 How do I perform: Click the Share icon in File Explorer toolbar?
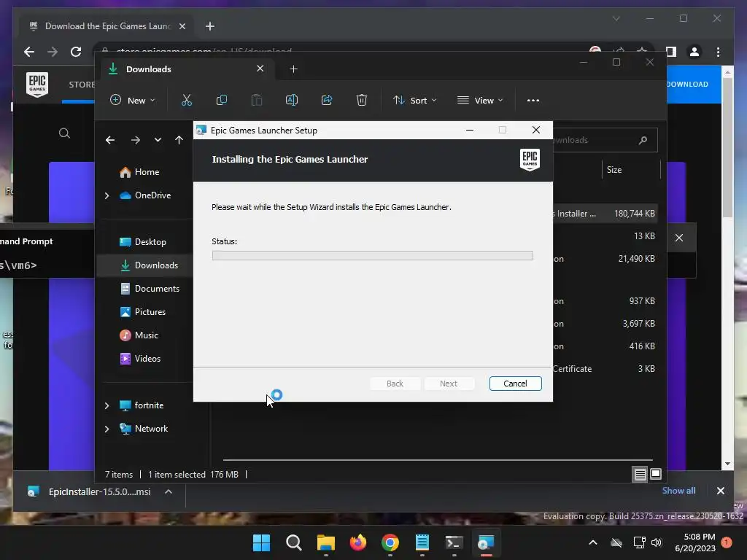(x=327, y=100)
